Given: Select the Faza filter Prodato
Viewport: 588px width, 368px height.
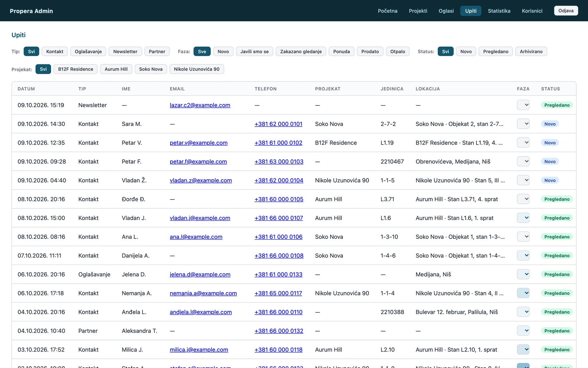Looking at the screenshot, I should click(x=370, y=52).
